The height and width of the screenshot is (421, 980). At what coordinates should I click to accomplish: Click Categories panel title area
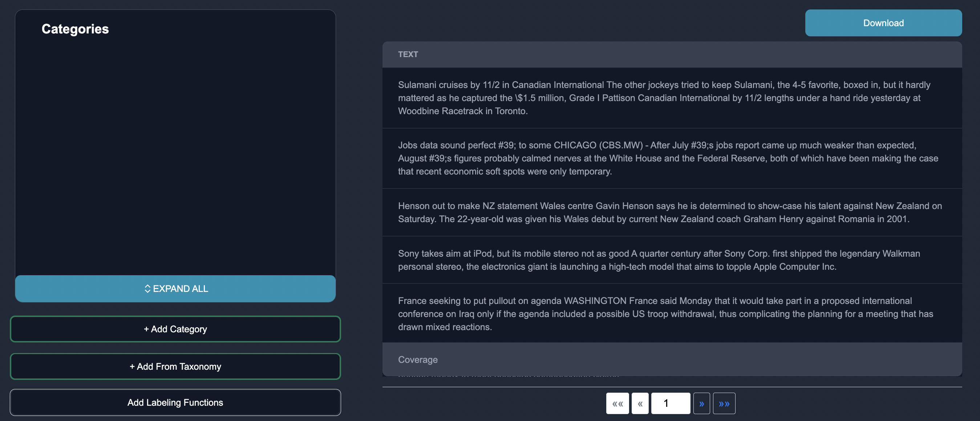coord(75,28)
